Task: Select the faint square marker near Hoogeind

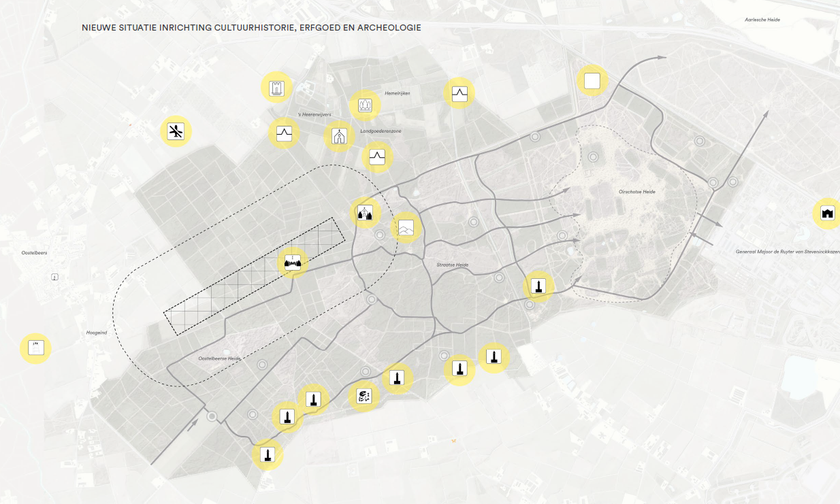Action: click(x=35, y=348)
